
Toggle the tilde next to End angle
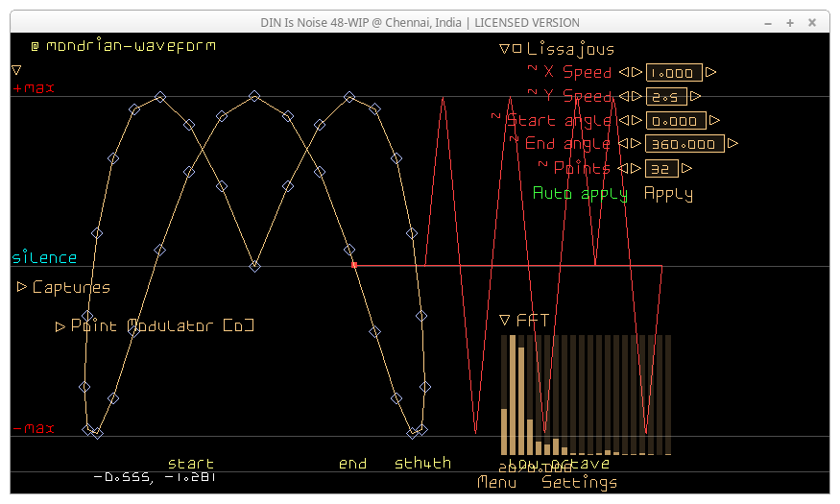pyautogui.click(x=515, y=141)
